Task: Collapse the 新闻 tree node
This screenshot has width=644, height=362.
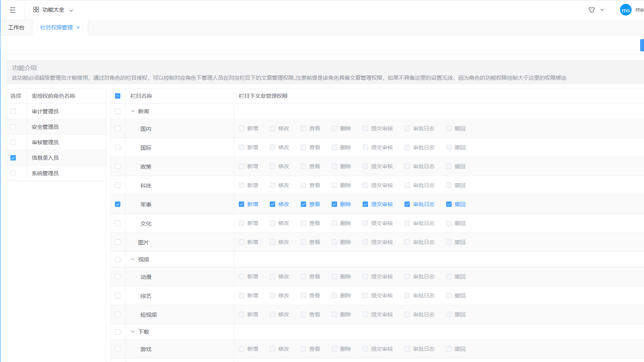Action: (133, 111)
